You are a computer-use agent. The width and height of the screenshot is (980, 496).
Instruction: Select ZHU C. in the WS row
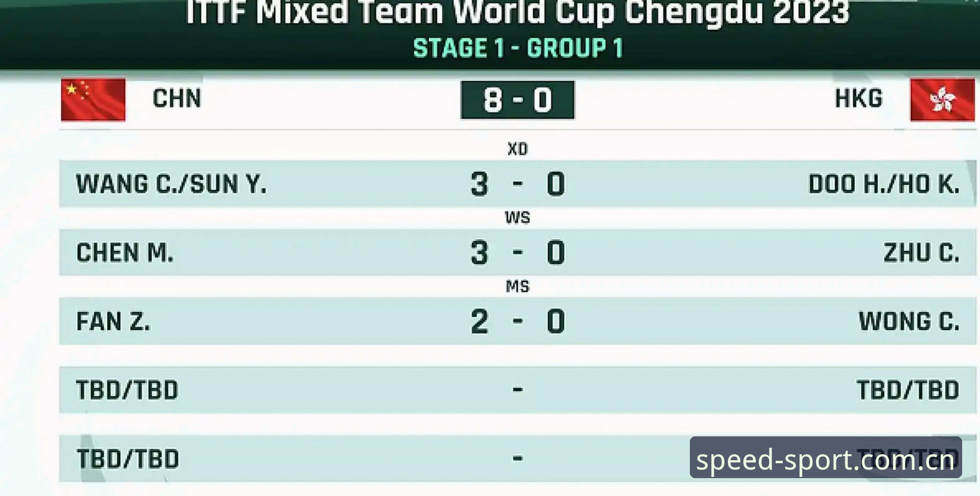click(x=922, y=253)
